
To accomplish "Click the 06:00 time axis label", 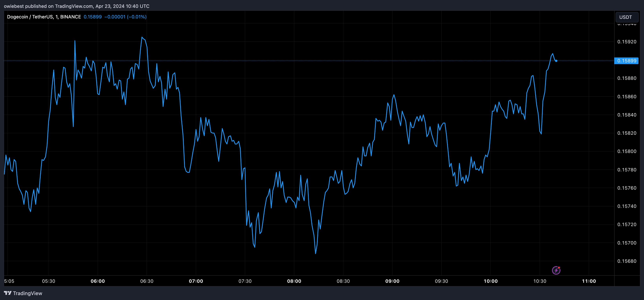I will (x=98, y=281).
